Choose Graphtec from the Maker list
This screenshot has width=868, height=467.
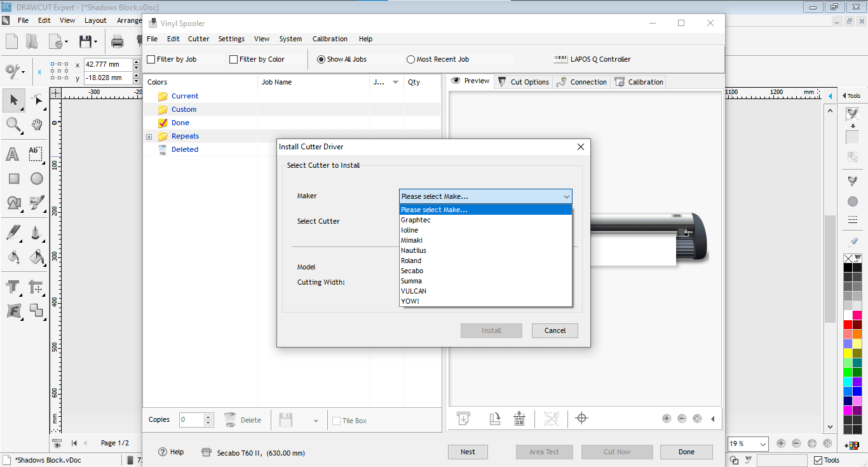click(x=485, y=220)
